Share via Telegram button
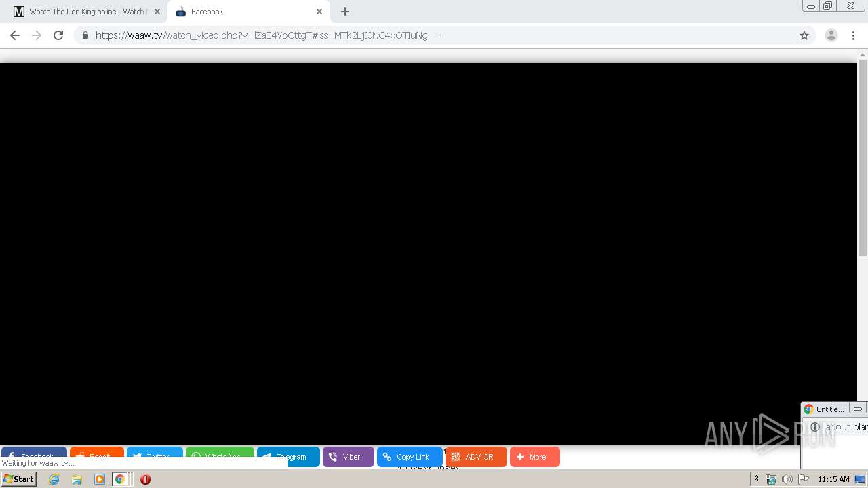Viewport: 868px width, 488px height. [x=288, y=457]
